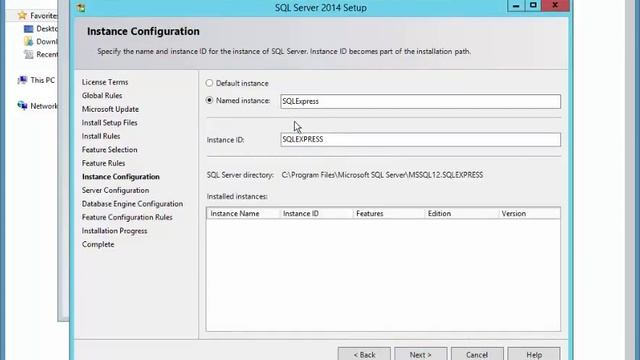
Task: Click the Downloads icon in Explorer sidebar
Action: coord(29,41)
